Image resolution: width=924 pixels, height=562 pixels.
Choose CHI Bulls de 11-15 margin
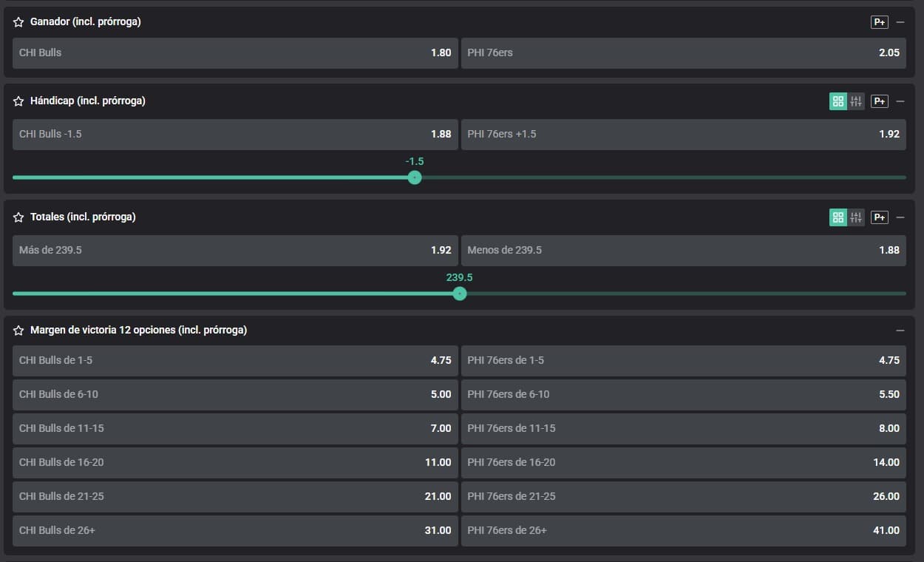(x=235, y=429)
